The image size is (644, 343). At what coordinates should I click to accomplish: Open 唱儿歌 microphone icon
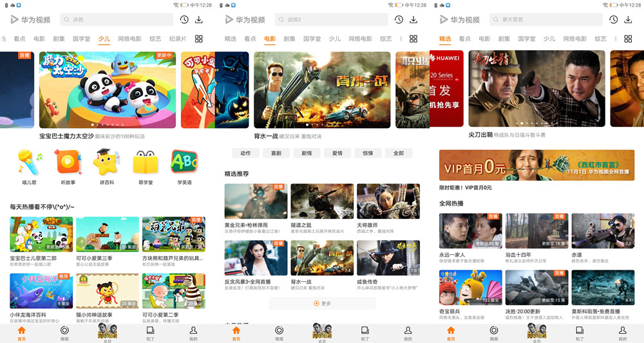pos(29,162)
